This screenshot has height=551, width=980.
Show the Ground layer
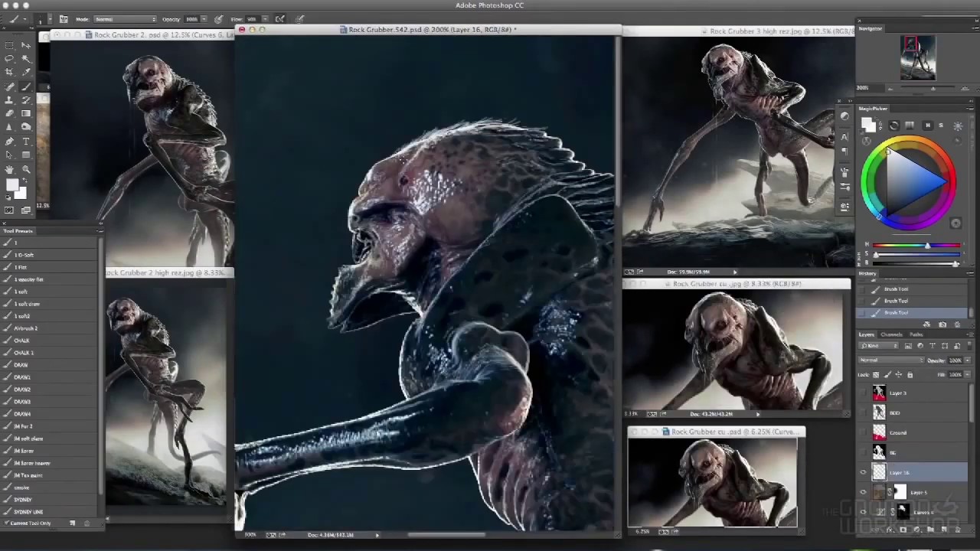[863, 432]
